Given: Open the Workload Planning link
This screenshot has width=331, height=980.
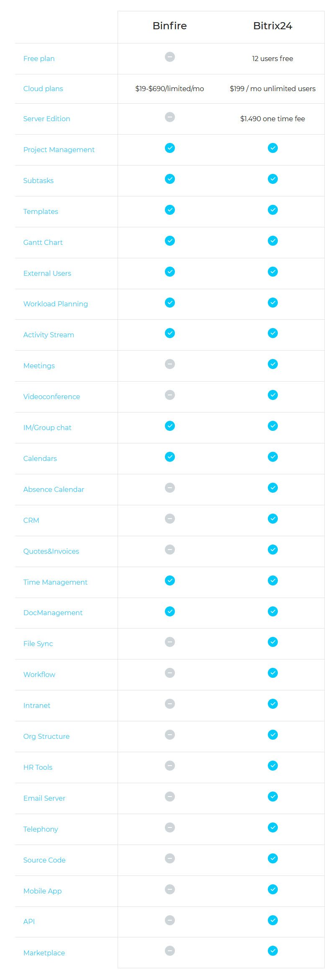Looking at the screenshot, I should click(x=56, y=304).
